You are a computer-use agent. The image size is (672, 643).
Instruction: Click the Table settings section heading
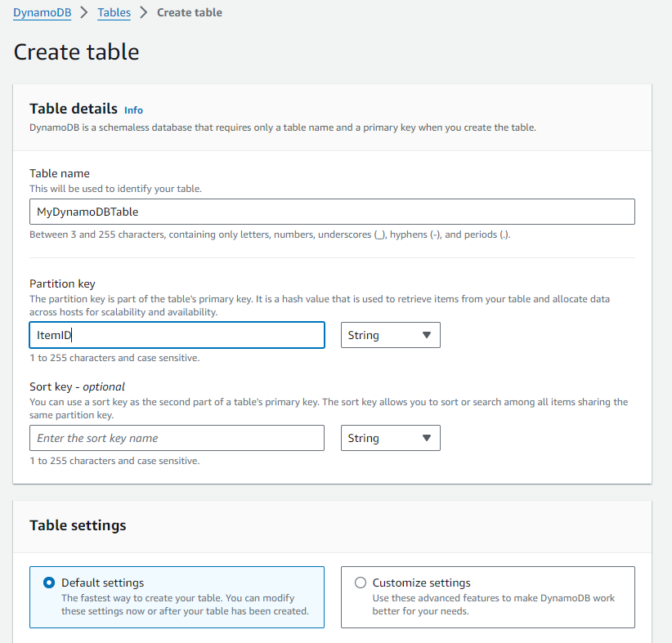(78, 525)
